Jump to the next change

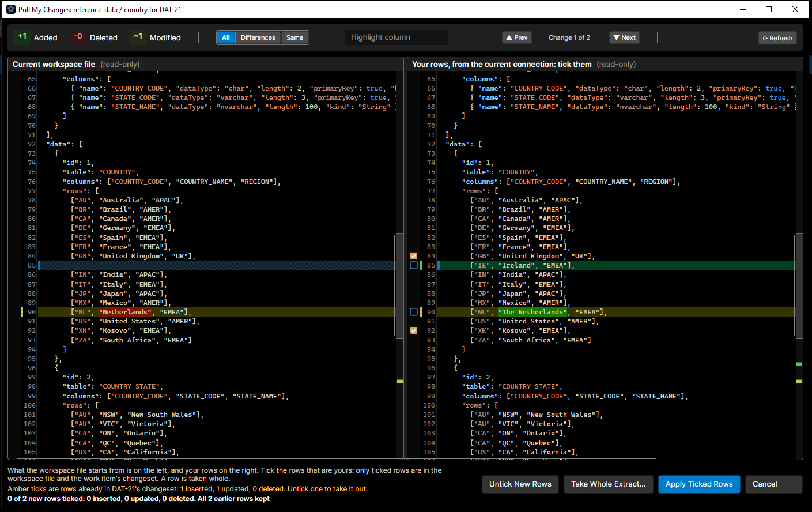tap(625, 37)
